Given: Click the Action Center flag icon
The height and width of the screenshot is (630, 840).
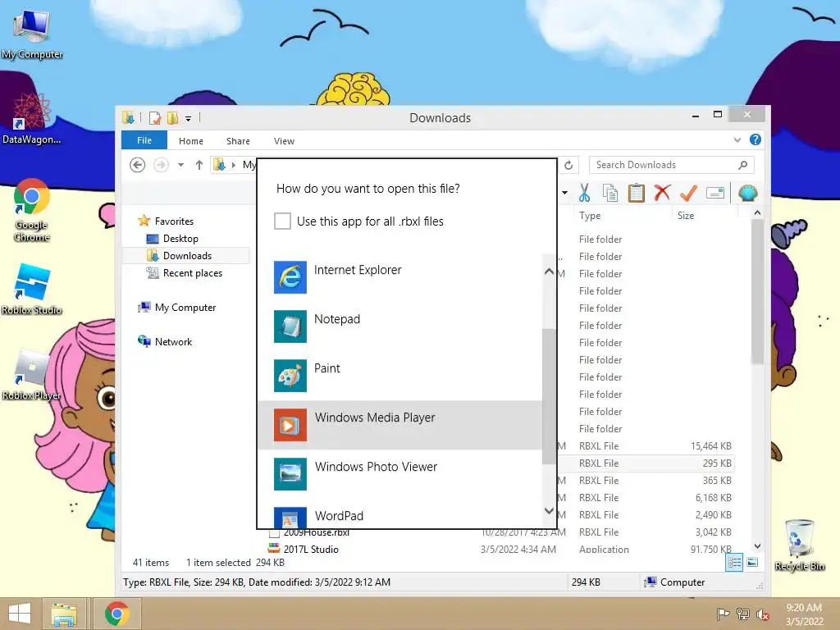Looking at the screenshot, I should pyautogui.click(x=723, y=614).
